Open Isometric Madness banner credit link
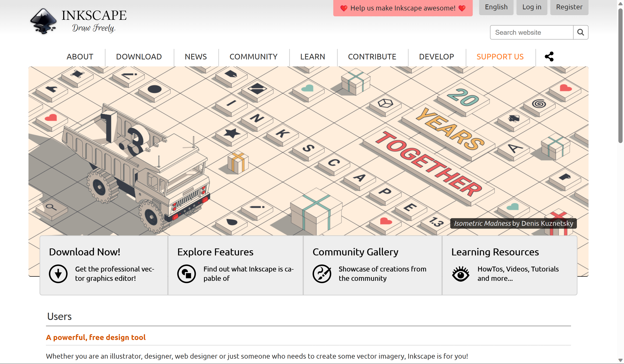Image resolution: width=624 pixels, height=364 pixels. point(482,223)
